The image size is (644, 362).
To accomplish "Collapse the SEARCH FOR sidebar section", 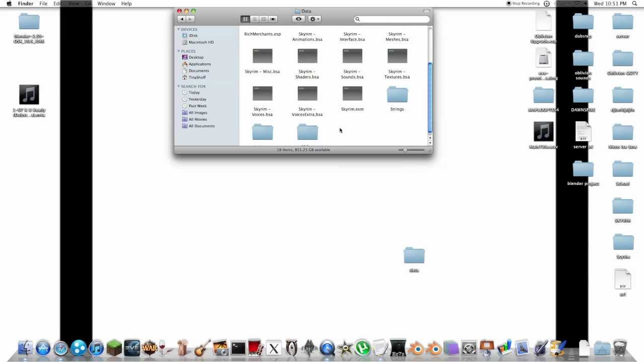I will [x=178, y=86].
